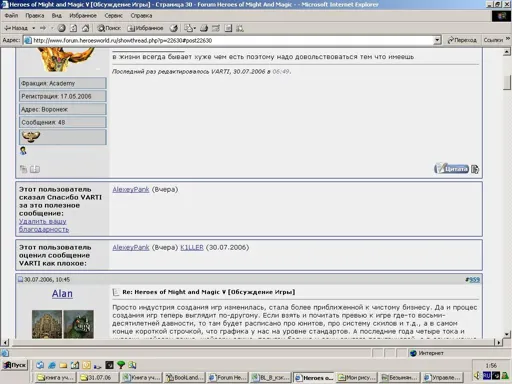Click the Internet Explorer quick launch icon
Viewport: 512px width, 384px height.
(x=52, y=365)
